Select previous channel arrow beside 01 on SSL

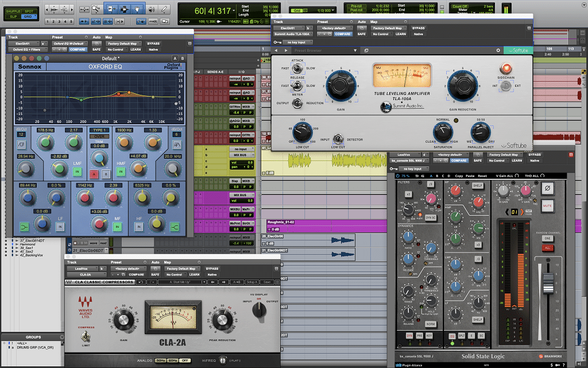click(x=507, y=212)
